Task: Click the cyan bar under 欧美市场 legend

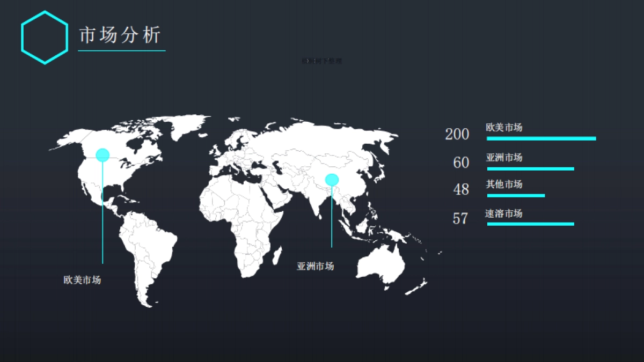Action: [x=541, y=139]
